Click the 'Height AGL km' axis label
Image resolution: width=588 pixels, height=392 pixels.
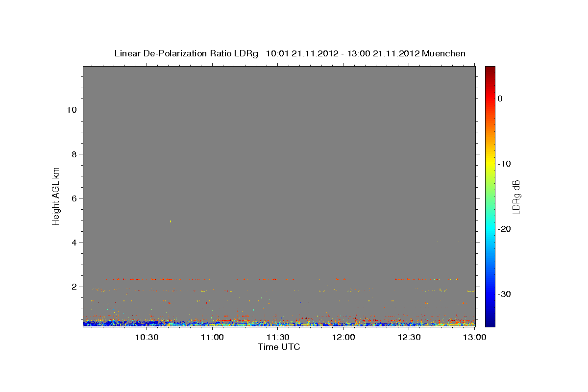[x=56, y=196]
